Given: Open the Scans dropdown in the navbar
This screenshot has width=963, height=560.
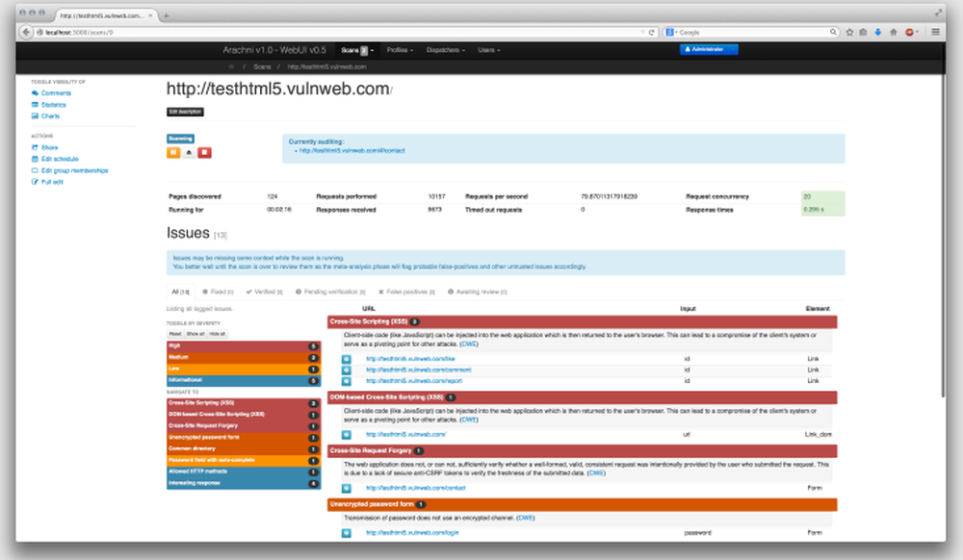Looking at the screenshot, I should [357, 50].
